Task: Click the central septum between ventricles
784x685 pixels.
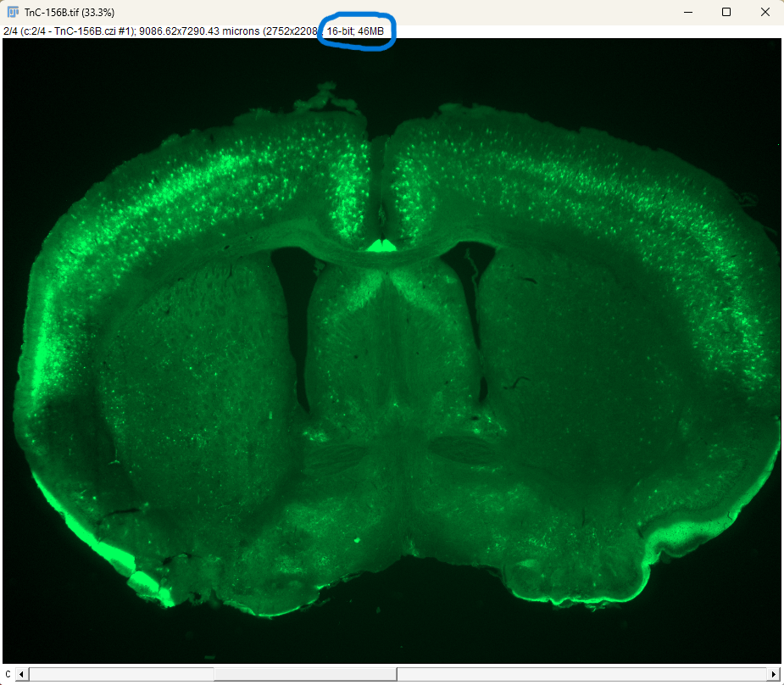Action: (386, 339)
